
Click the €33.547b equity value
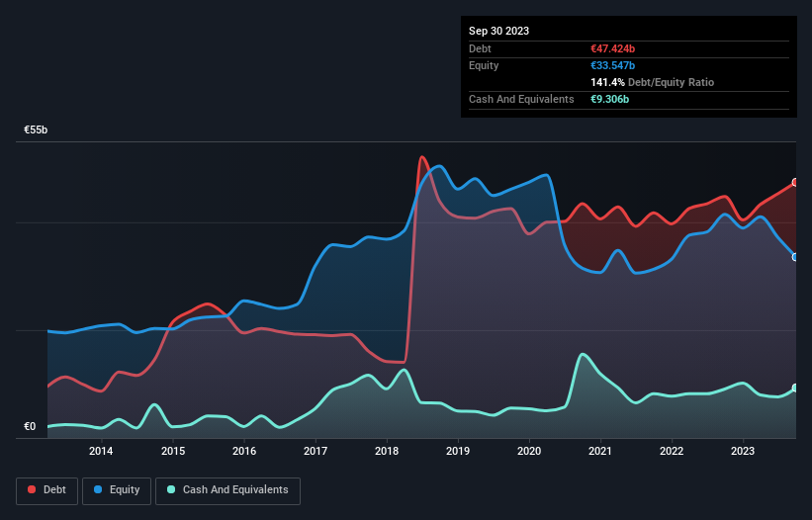click(612, 65)
